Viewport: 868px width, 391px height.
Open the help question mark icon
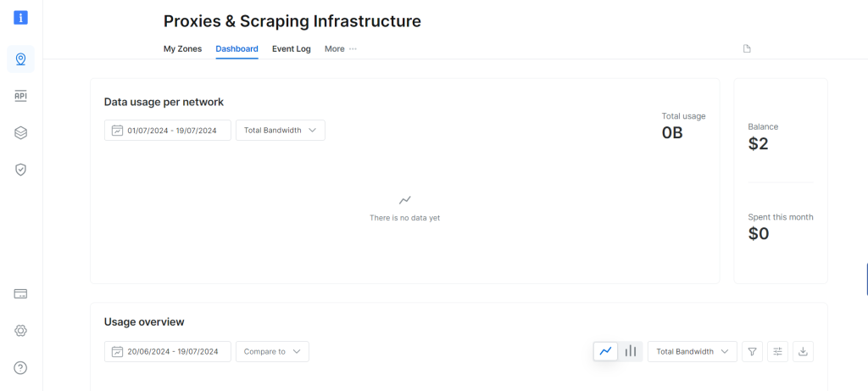(x=21, y=367)
